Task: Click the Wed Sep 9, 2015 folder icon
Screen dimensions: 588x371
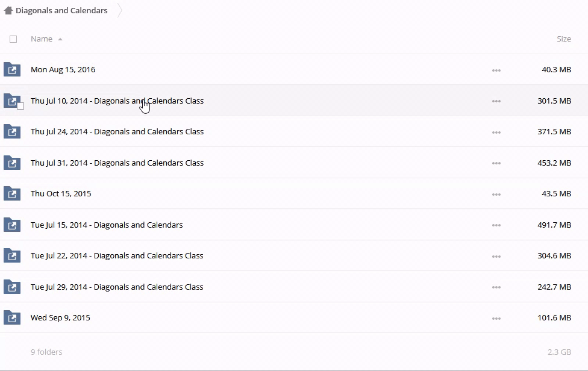Action: pos(12,318)
